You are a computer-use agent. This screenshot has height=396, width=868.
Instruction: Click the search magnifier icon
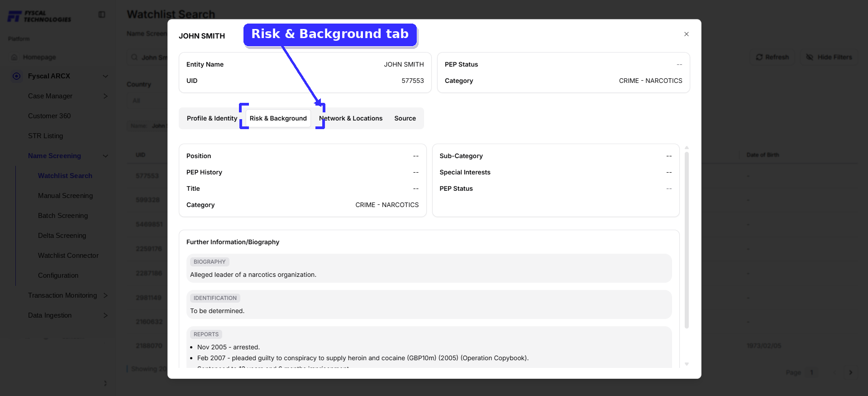[x=134, y=57]
